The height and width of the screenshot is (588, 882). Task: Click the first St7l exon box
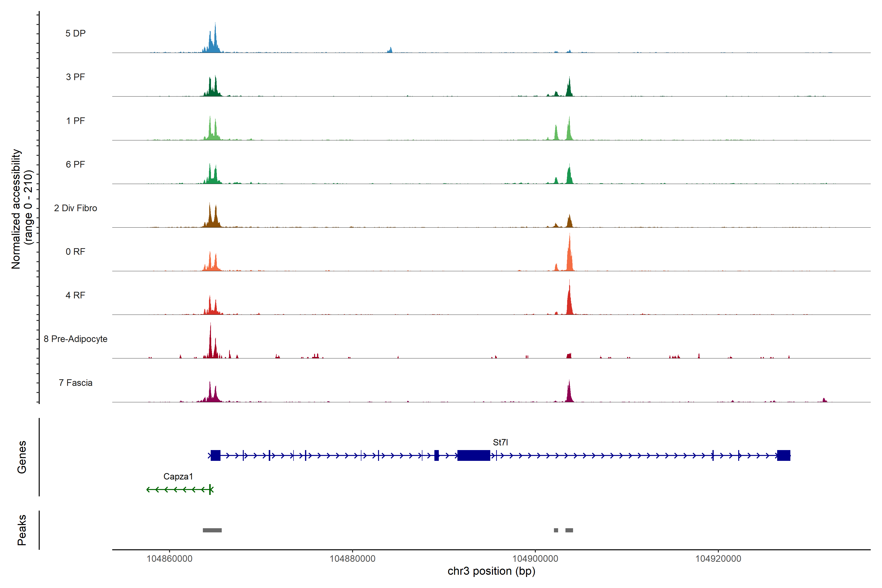click(x=216, y=456)
